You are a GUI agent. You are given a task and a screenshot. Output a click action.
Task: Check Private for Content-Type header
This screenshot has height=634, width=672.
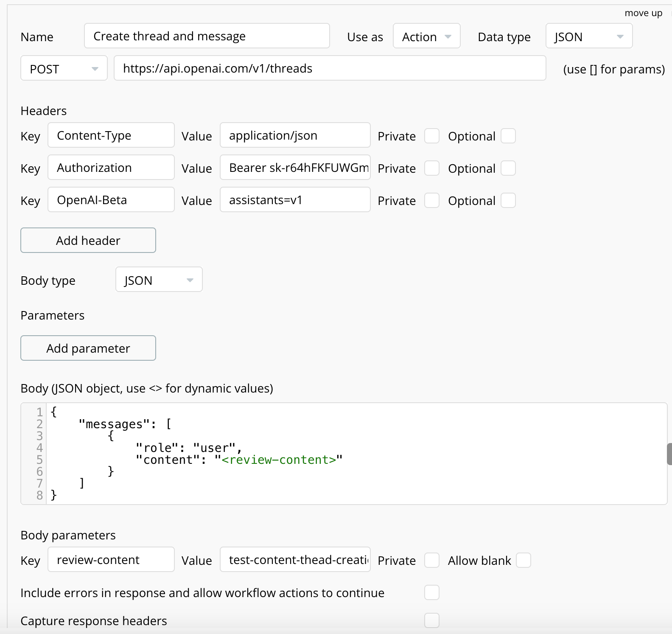pos(432,136)
